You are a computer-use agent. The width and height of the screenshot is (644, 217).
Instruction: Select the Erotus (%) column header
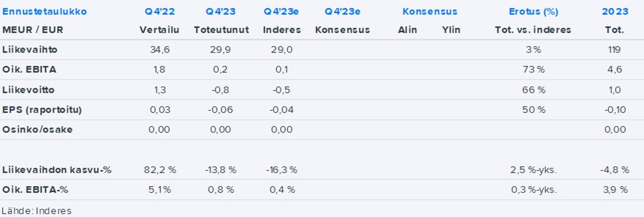click(533, 12)
